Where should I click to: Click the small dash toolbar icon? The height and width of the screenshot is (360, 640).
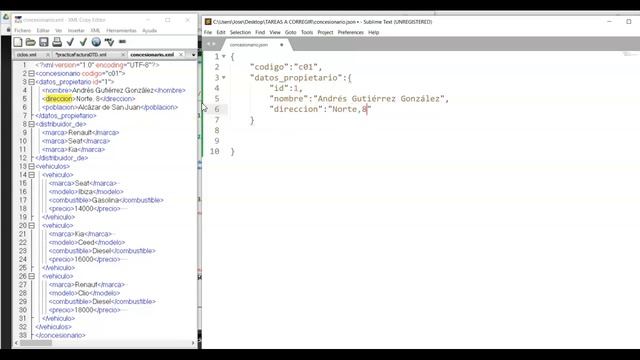coord(122,42)
